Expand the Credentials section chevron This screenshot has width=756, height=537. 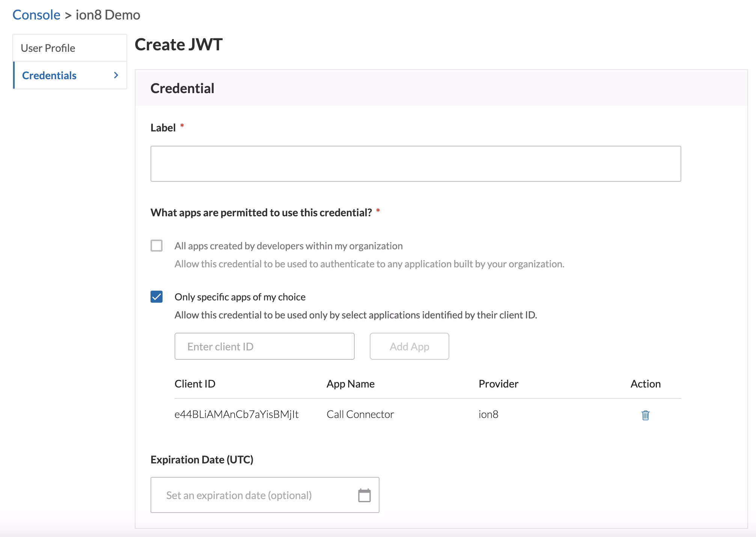point(116,75)
